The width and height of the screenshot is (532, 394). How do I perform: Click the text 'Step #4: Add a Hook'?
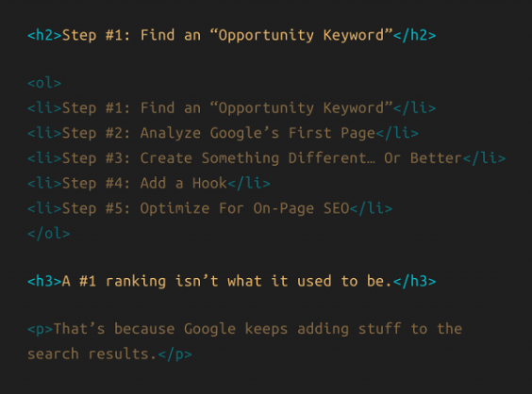[x=144, y=184]
